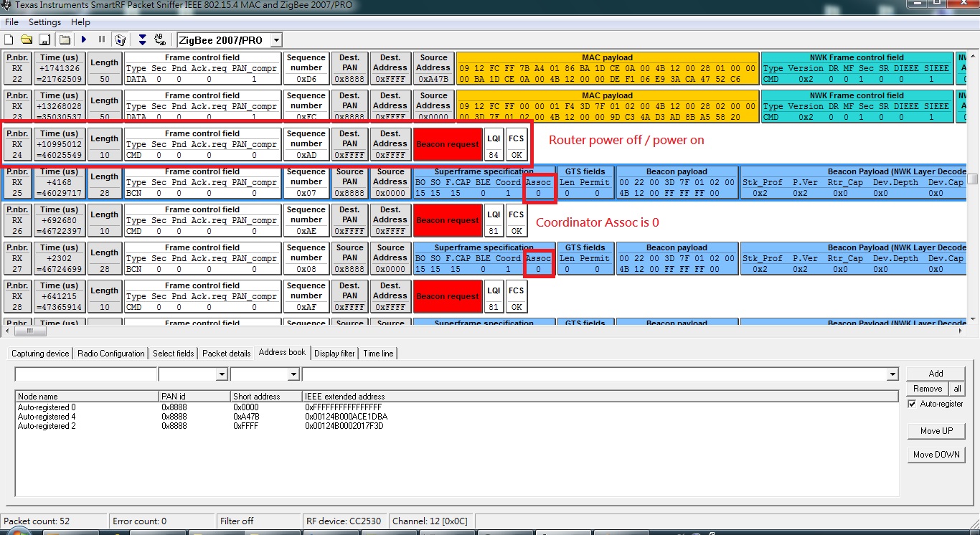Click the MAC payload cell of packet 22
The height and width of the screenshot is (535, 980).
click(x=608, y=69)
